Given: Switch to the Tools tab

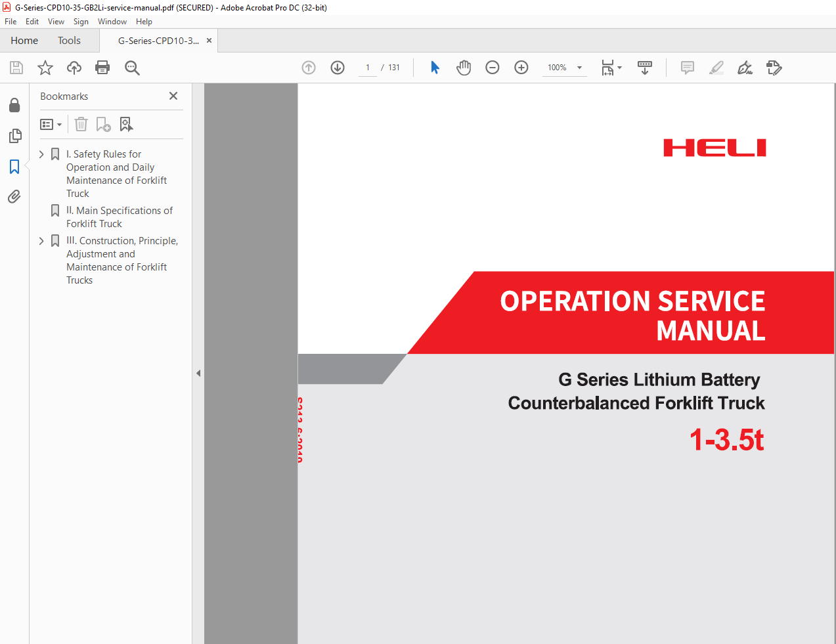Looking at the screenshot, I should (x=69, y=41).
